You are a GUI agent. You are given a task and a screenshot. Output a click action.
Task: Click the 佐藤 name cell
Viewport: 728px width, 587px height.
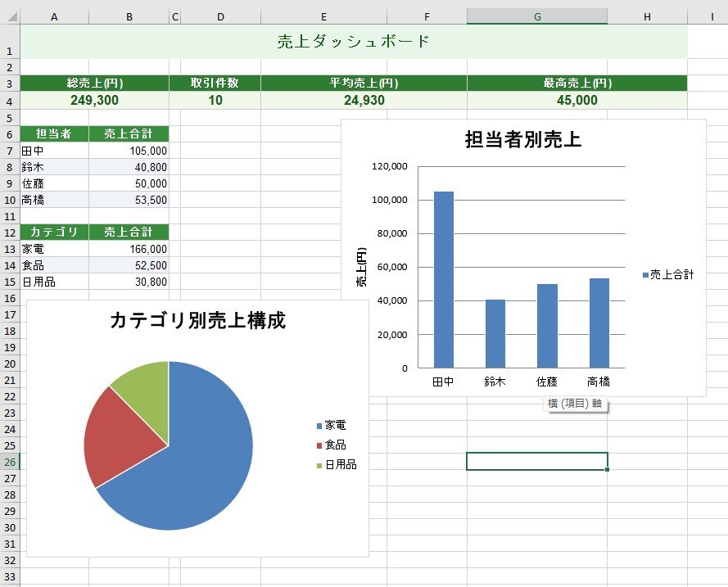pos(54,183)
